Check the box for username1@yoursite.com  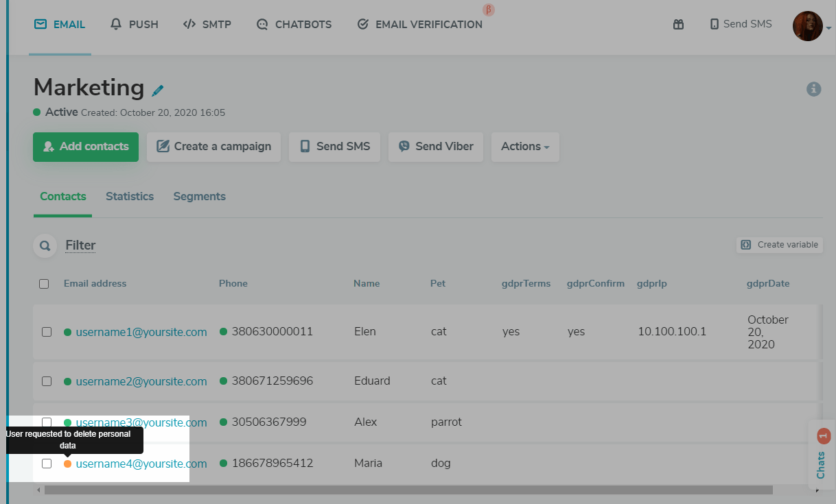[47, 332]
